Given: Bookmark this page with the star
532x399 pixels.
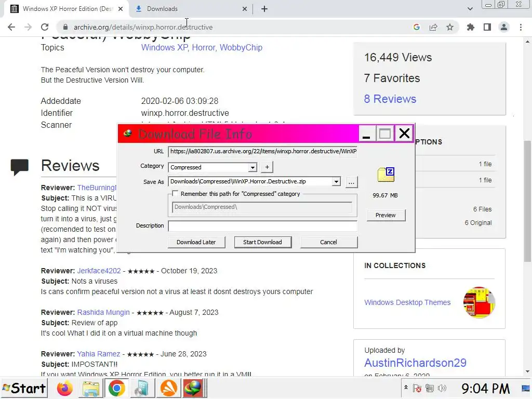Looking at the screenshot, I should 450,27.
